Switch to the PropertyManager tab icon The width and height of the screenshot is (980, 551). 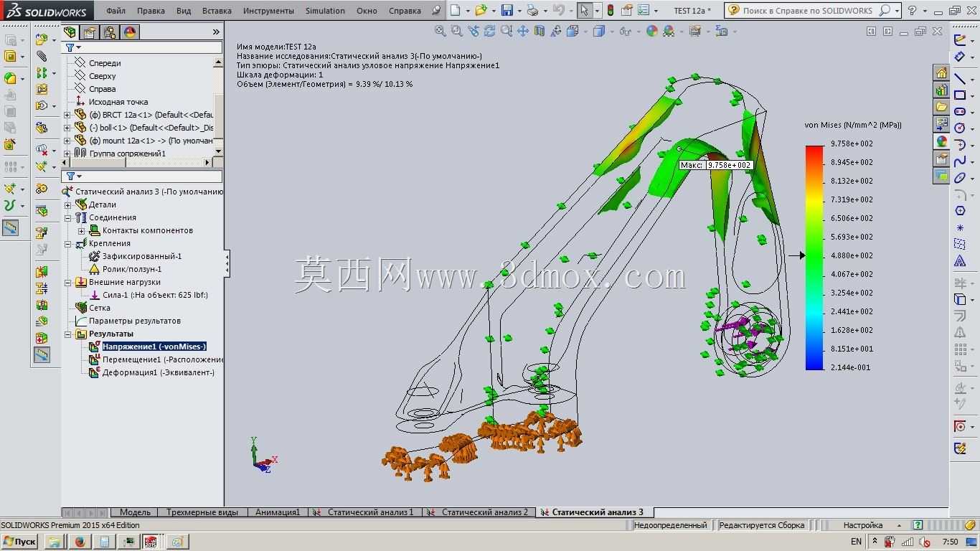[x=90, y=32]
